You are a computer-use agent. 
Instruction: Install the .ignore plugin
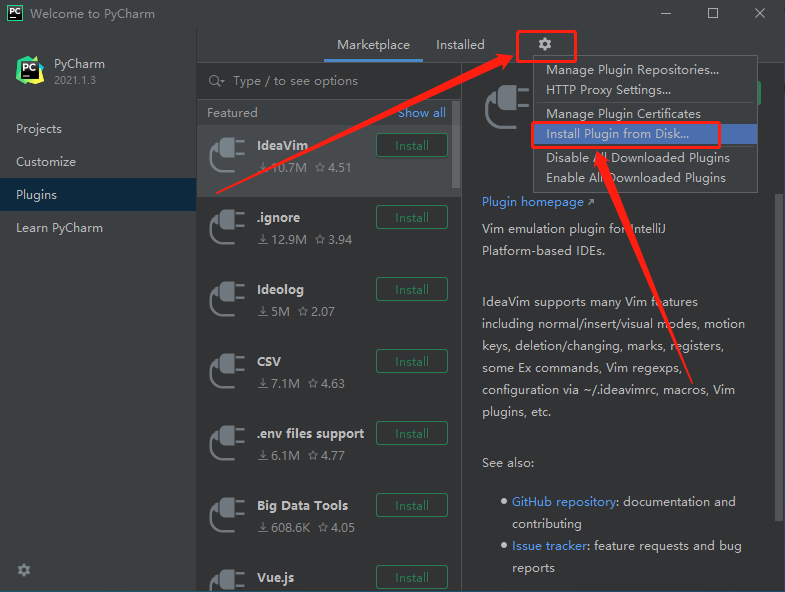tap(412, 217)
